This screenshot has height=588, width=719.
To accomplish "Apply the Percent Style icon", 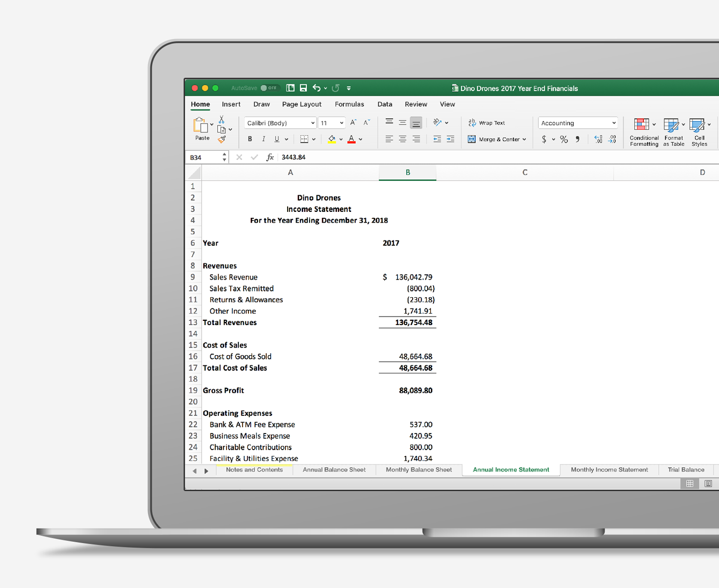I will (x=564, y=139).
